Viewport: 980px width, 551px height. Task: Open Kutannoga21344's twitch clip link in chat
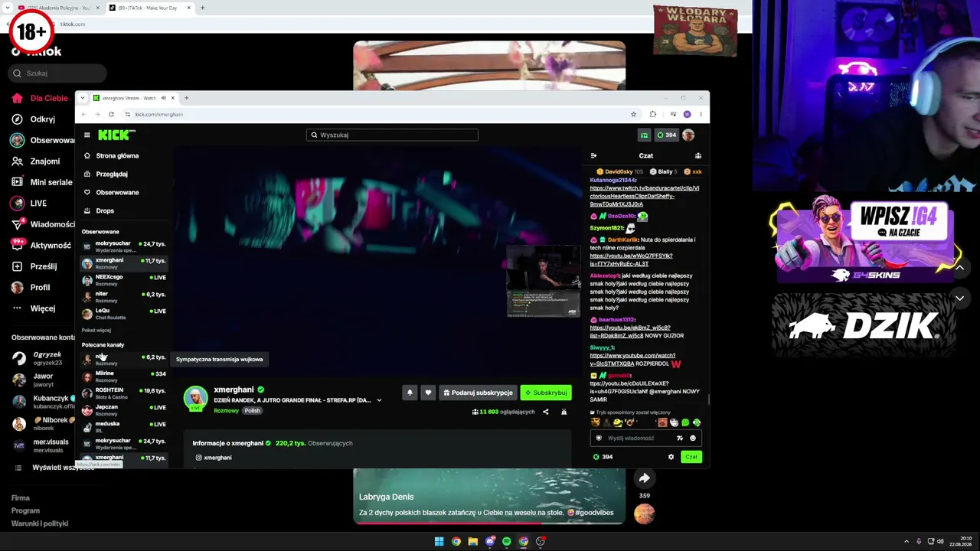[x=644, y=196]
